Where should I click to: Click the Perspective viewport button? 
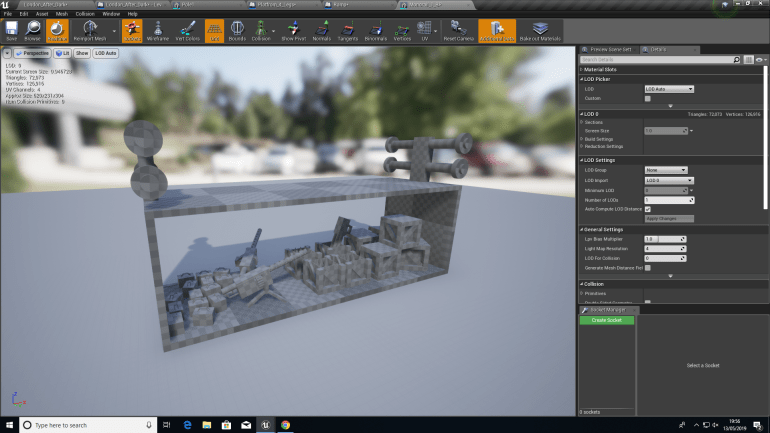tap(31, 53)
